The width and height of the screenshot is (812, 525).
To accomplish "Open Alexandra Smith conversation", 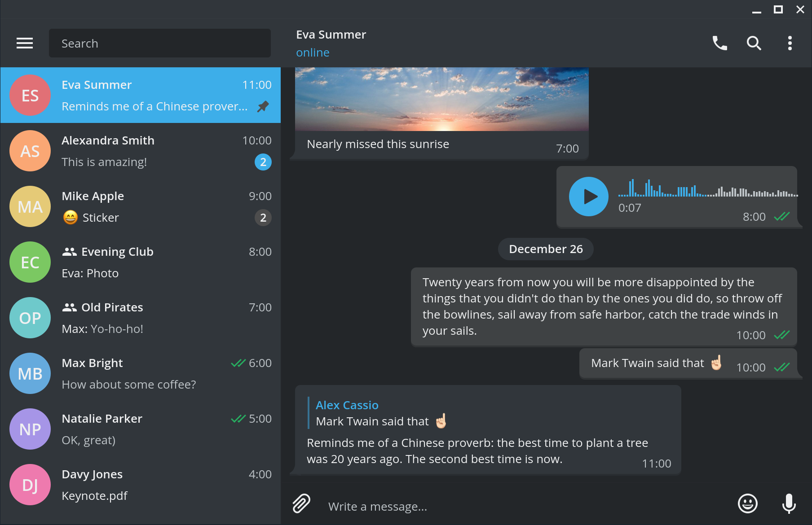I will (x=141, y=151).
